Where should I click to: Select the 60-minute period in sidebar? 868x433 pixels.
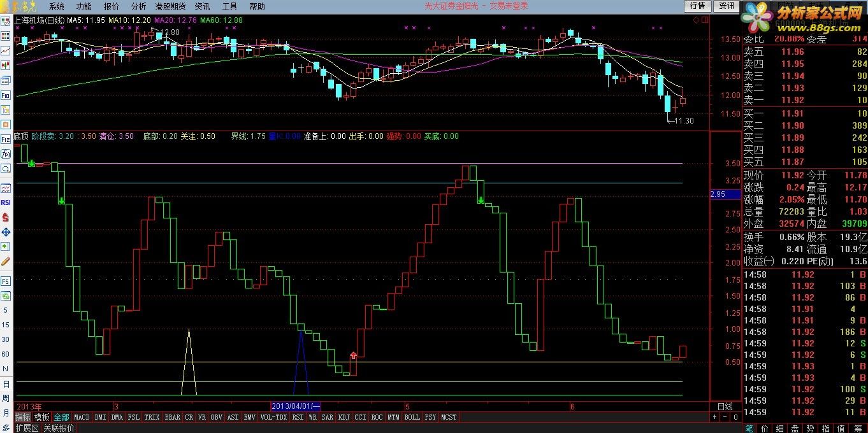pos(6,355)
